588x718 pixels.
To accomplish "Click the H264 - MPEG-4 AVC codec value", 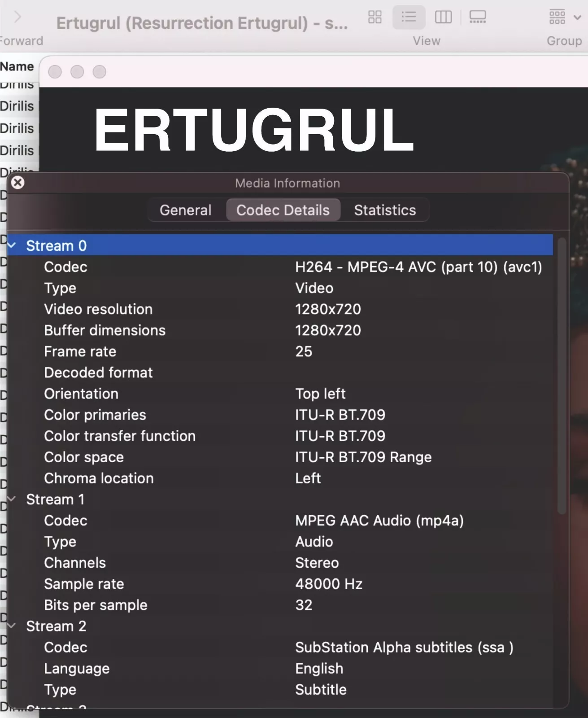I will (418, 267).
